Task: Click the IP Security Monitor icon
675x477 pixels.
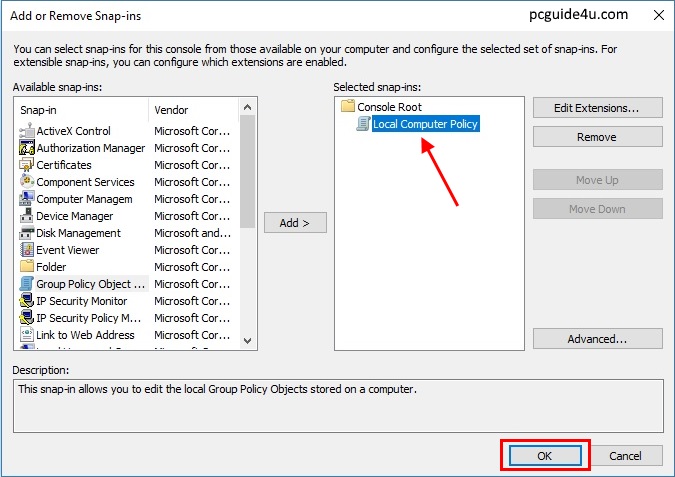Action: pyautogui.click(x=27, y=301)
